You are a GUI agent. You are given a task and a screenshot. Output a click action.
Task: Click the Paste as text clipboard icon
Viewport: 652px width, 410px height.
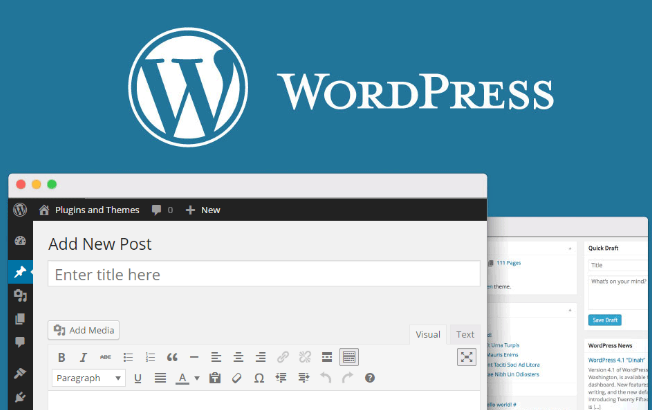215,378
